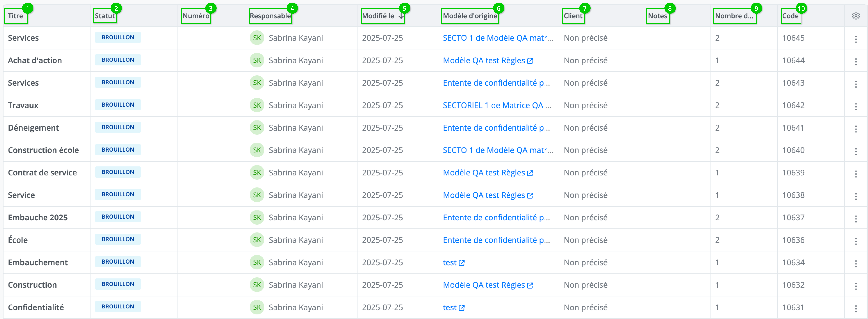Open the SECTORIEL 1 de Matrice QA link

(496, 105)
